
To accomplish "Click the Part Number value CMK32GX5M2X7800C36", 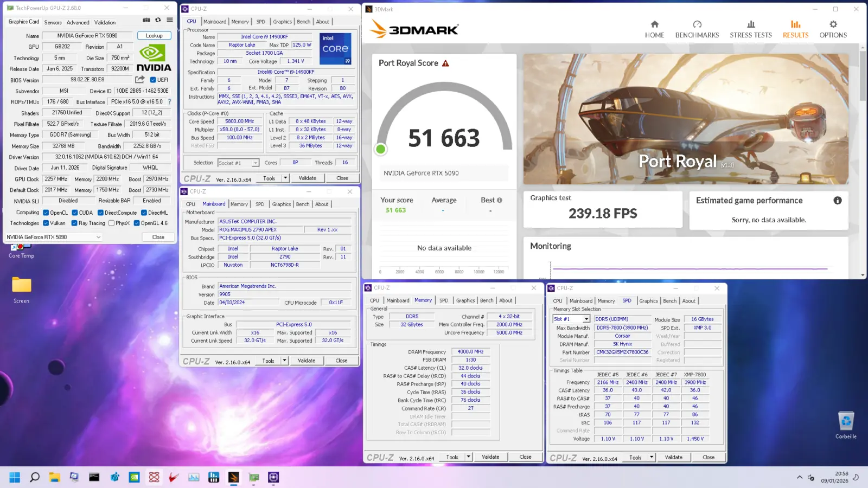I will click(x=622, y=352).
